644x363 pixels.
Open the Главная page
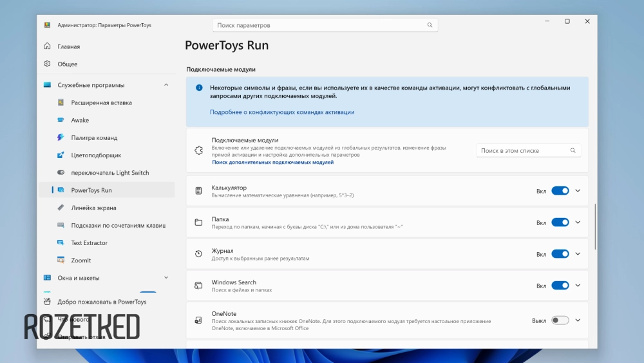click(68, 46)
